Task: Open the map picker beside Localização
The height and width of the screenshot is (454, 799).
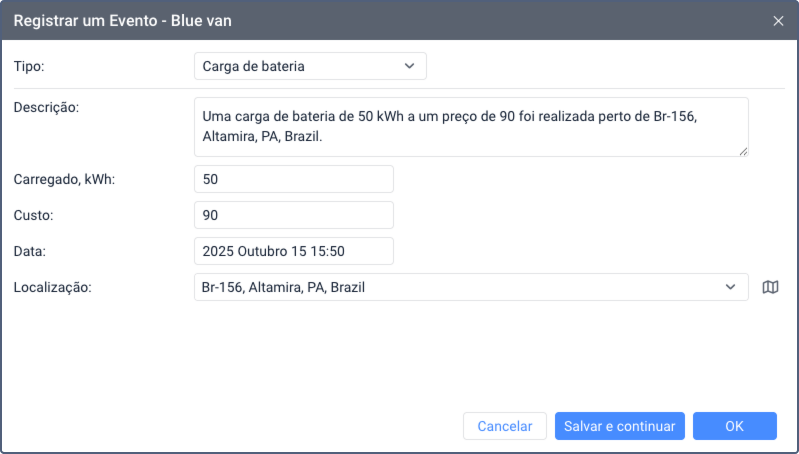Action: click(770, 287)
